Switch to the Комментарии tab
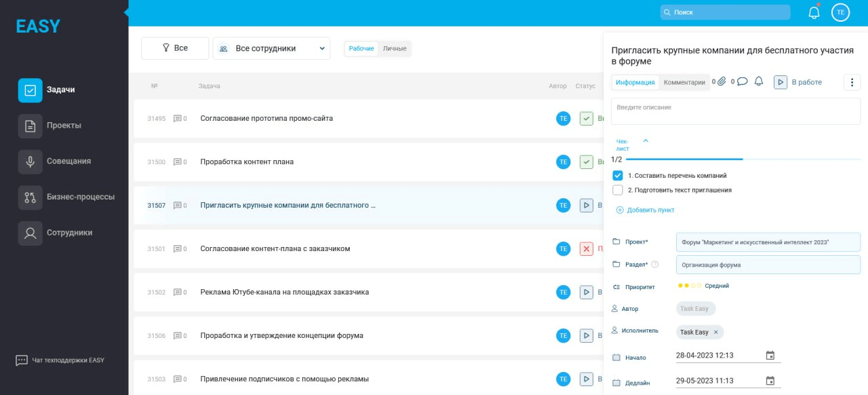Image resolution: width=868 pixels, height=395 pixels. [x=684, y=82]
